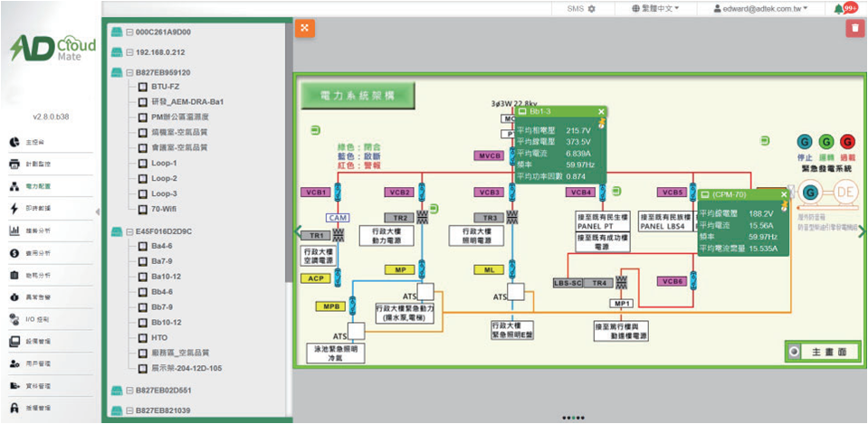Click the 000C261A9D00 gateway device icon
The height and width of the screenshot is (424, 868).
[116, 32]
